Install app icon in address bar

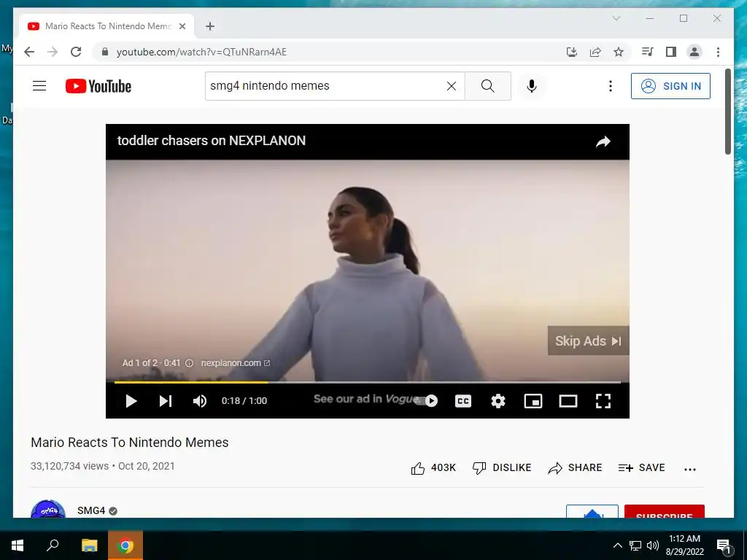572,52
